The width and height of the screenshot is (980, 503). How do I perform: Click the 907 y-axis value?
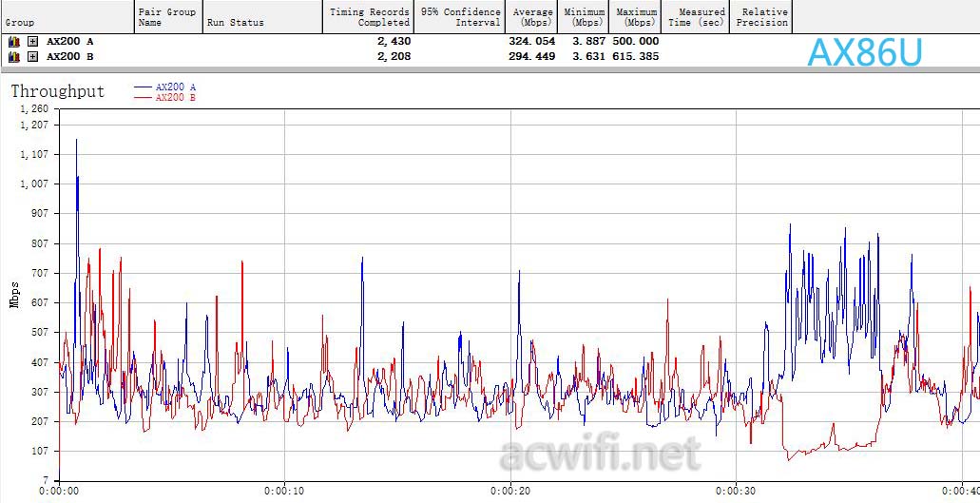[40, 214]
